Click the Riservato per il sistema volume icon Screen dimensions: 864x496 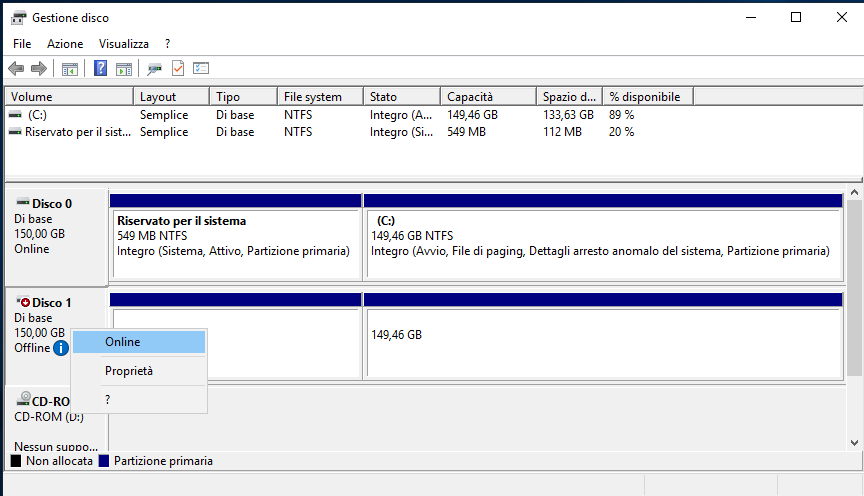point(15,132)
